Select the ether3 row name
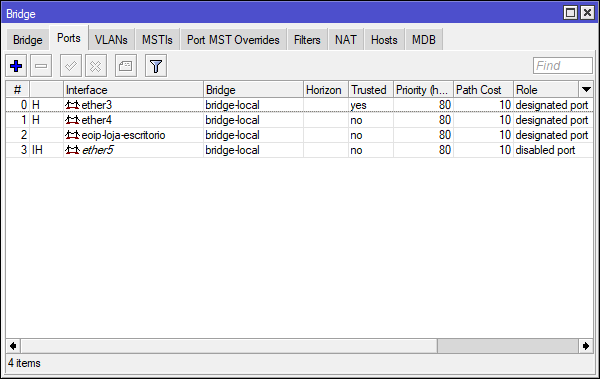This screenshot has width=600, height=379. click(x=96, y=105)
